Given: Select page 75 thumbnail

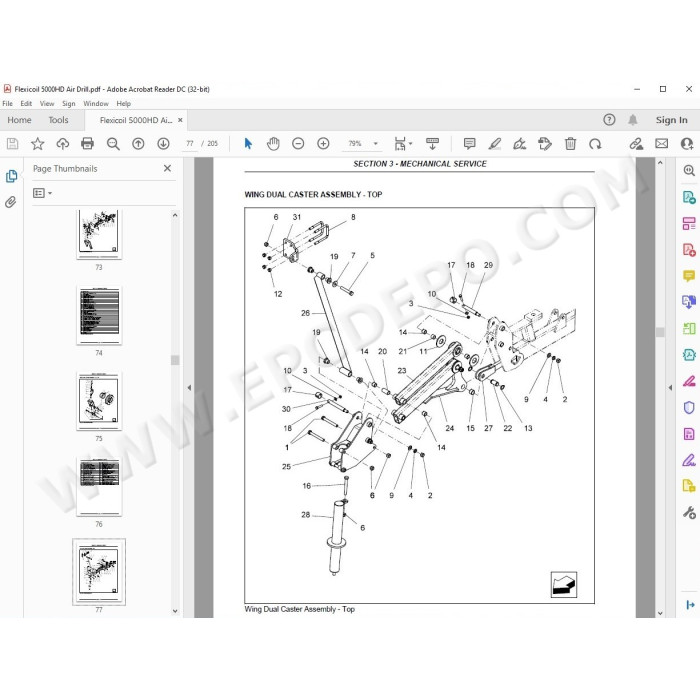Looking at the screenshot, I should (99, 401).
